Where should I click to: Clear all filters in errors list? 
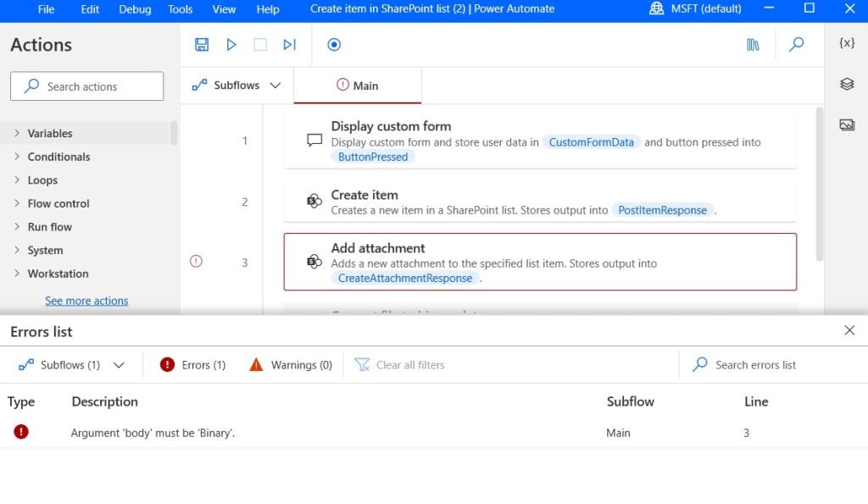(400, 364)
